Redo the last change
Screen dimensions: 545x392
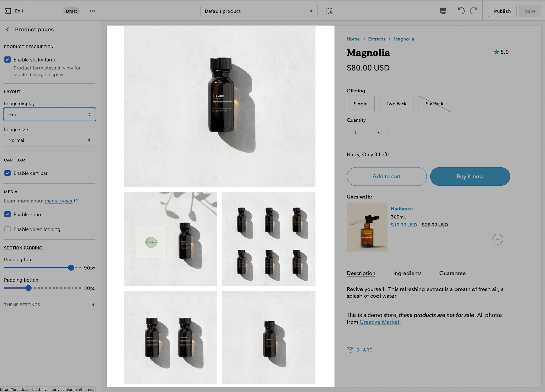pos(474,11)
